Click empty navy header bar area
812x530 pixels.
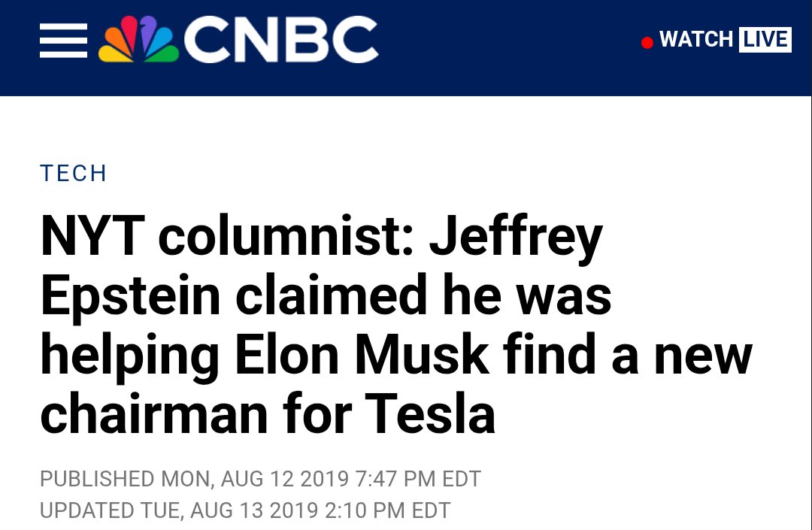tap(507, 47)
